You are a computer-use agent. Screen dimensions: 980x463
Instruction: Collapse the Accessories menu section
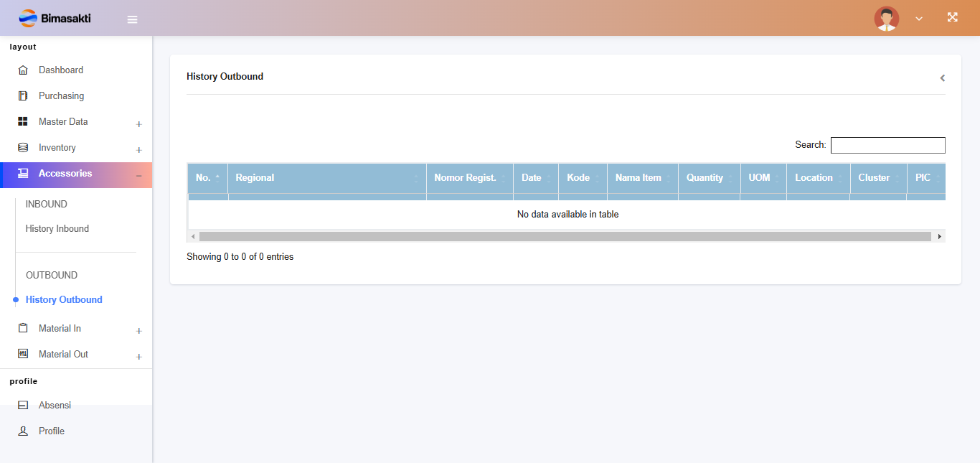point(138,175)
